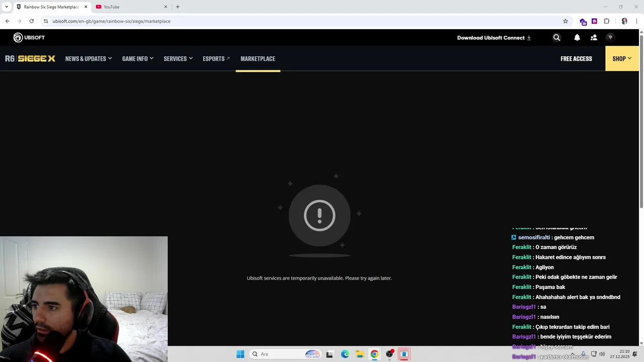Open the Ubisoft site search
The width and height of the screenshot is (644, 362).
tap(556, 38)
